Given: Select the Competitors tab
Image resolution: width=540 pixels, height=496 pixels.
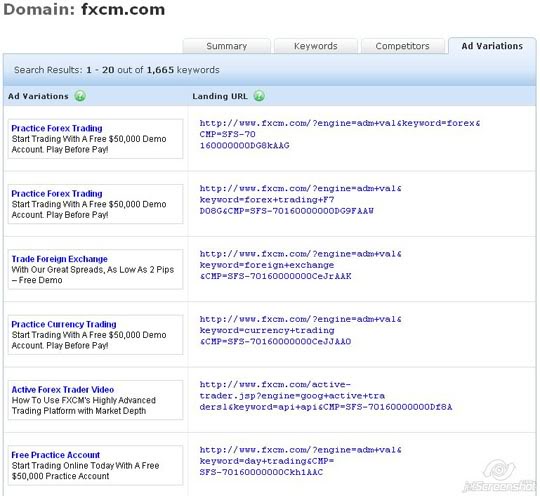Looking at the screenshot, I should coord(402,46).
